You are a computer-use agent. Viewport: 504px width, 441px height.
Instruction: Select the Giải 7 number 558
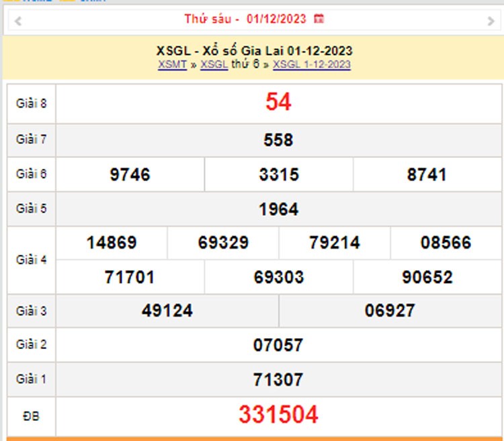(x=278, y=140)
